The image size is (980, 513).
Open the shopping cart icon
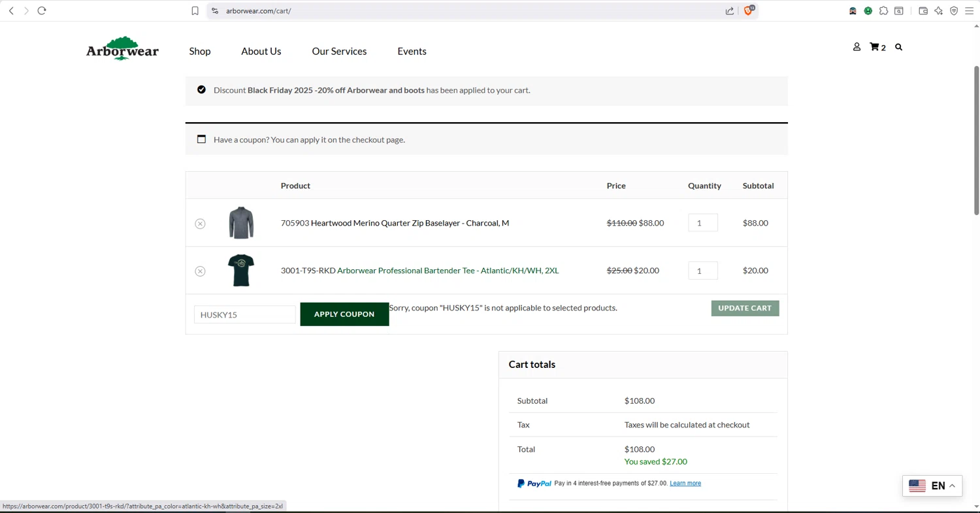tap(874, 47)
